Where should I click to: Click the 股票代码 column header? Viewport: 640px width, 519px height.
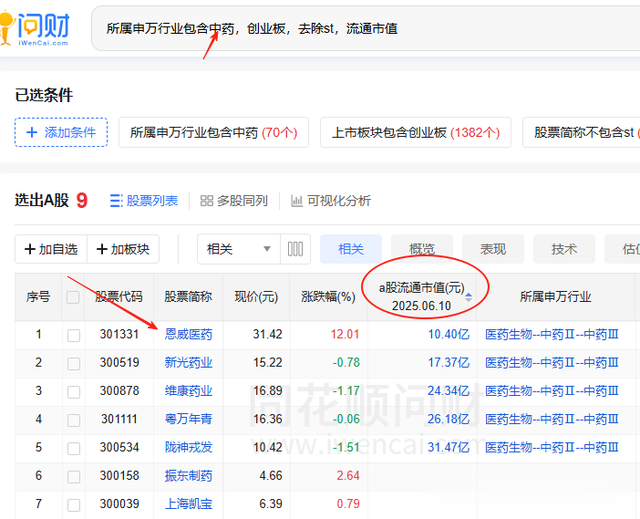[119, 297]
